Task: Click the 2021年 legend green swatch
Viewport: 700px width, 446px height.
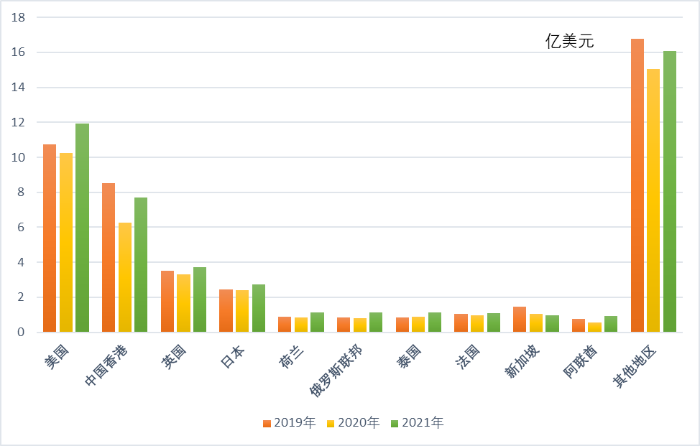Action: coord(395,423)
